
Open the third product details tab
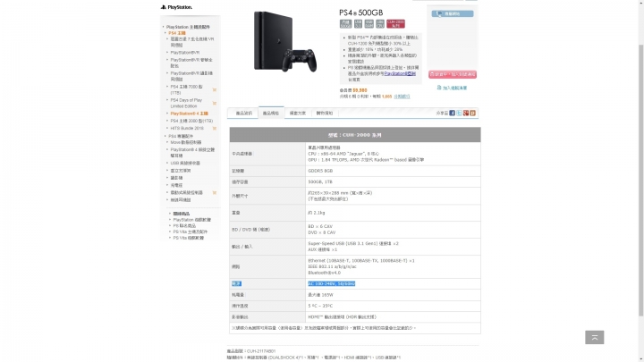pyautogui.click(x=298, y=113)
